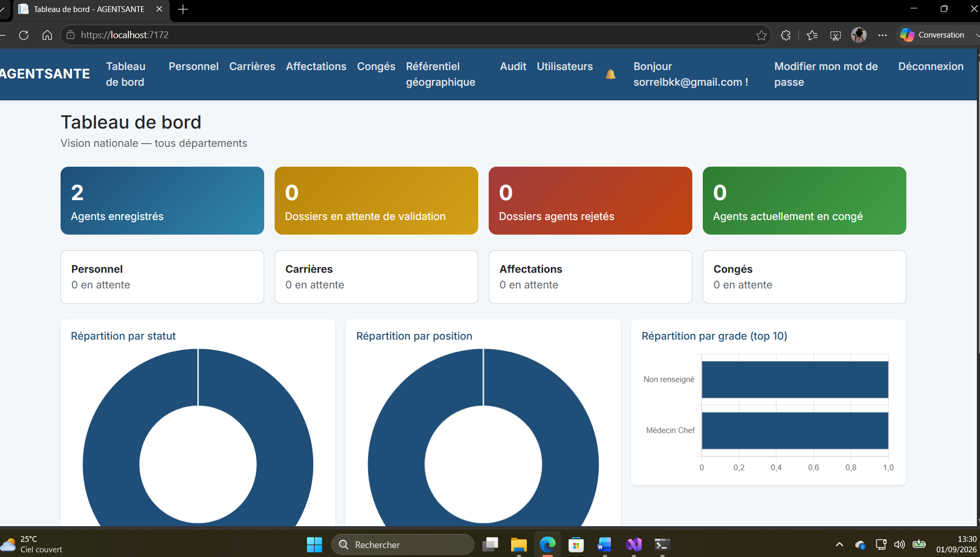Open volume control in system tray

pos(899,544)
